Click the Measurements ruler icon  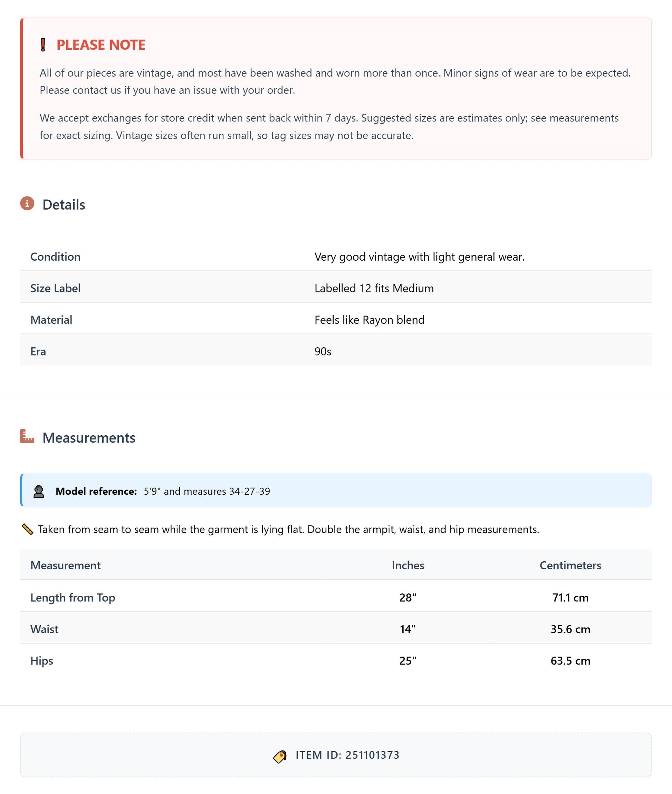[27, 436]
